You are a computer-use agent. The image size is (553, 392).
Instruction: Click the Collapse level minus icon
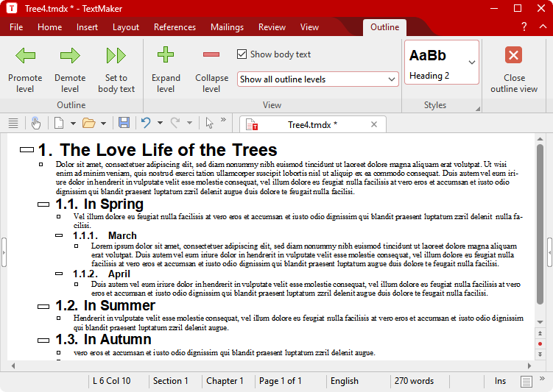[211, 54]
